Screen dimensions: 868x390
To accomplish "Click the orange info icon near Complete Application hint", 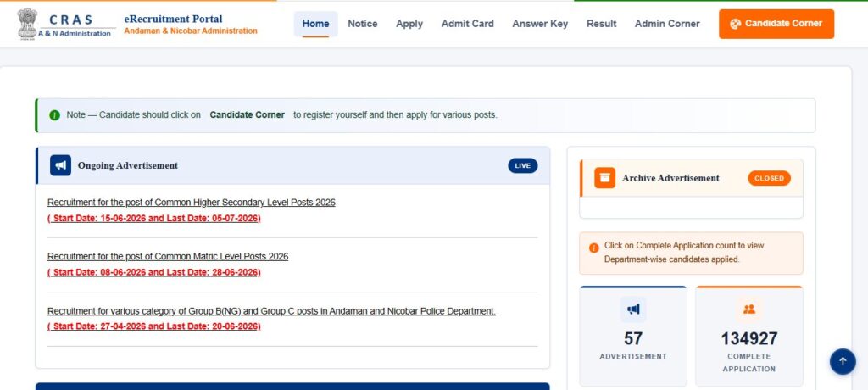I will click(x=594, y=248).
